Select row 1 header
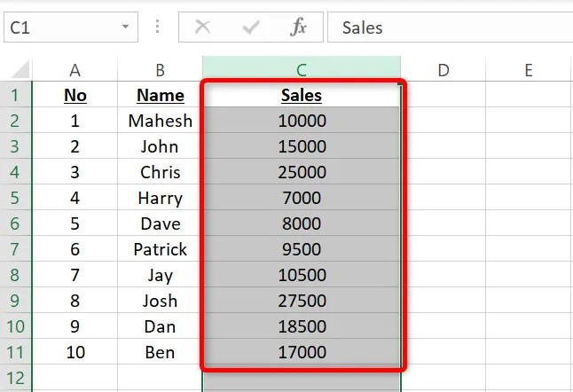Screen dimensions: 573x392 point(15,95)
